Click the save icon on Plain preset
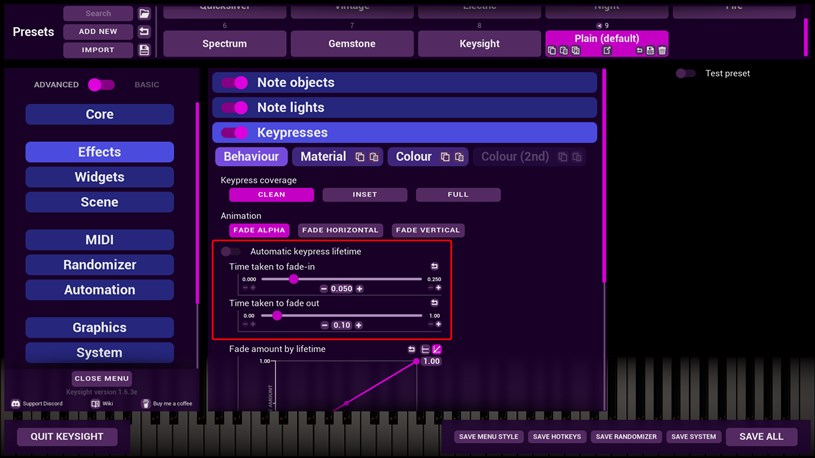 (x=650, y=50)
